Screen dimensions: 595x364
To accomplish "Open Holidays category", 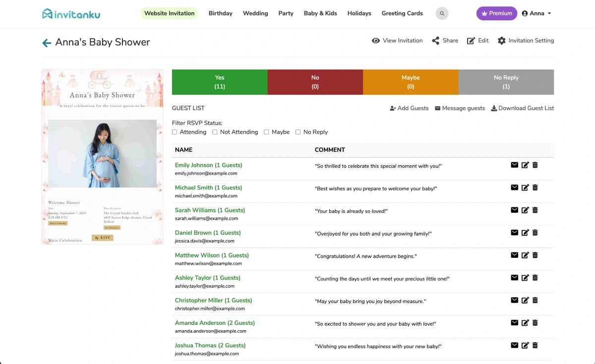I will coord(359,13).
